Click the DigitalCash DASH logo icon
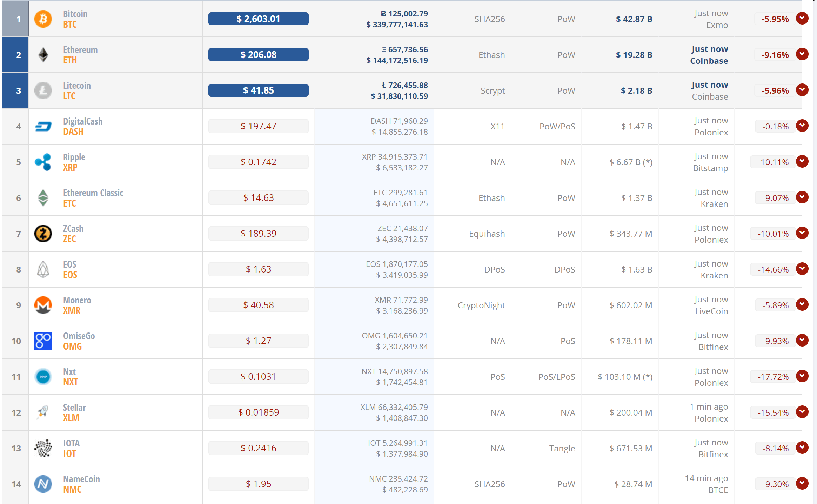This screenshot has width=817, height=504. pos(43,126)
